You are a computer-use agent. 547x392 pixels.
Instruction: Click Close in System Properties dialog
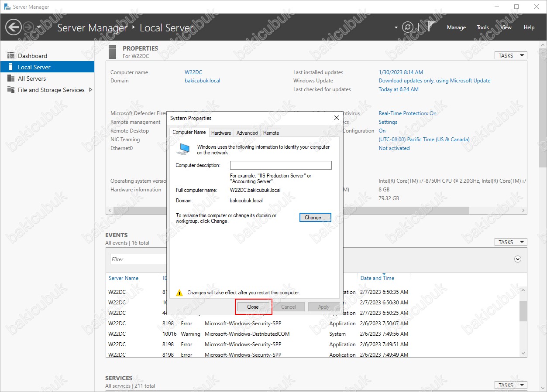253,307
